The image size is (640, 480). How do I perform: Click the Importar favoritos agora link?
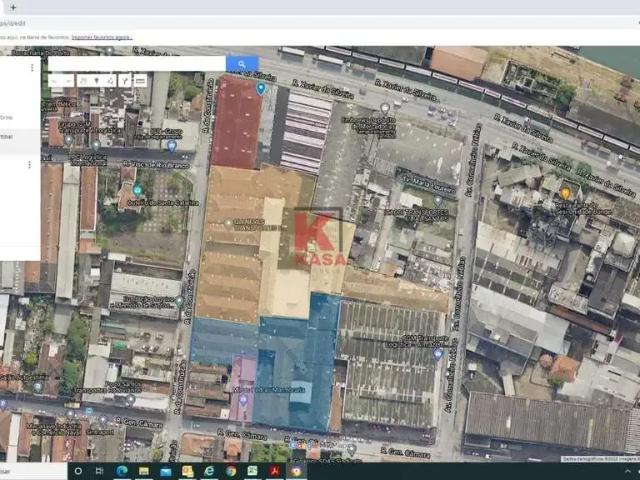(102, 38)
